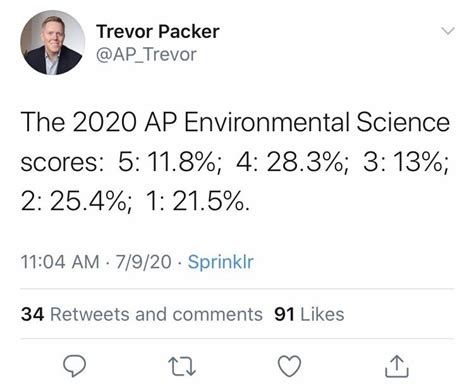Retweet using the arrows icon
Viewport: 474px width, 392px height.
tap(182, 366)
